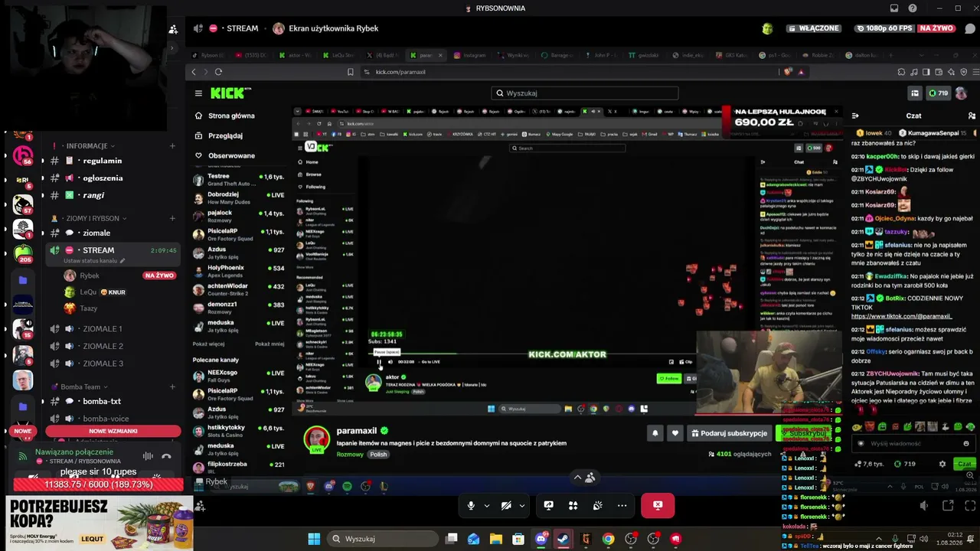Stop watching stream with red button
The width and height of the screenshot is (980, 551).
pyautogui.click(x=657, y=506)
